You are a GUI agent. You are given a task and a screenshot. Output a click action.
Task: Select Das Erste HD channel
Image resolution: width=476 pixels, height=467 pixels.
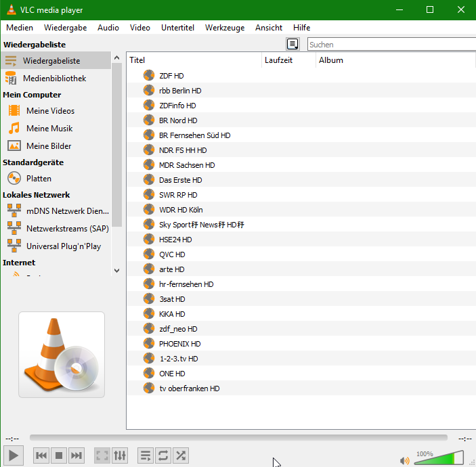pos(180,180)
